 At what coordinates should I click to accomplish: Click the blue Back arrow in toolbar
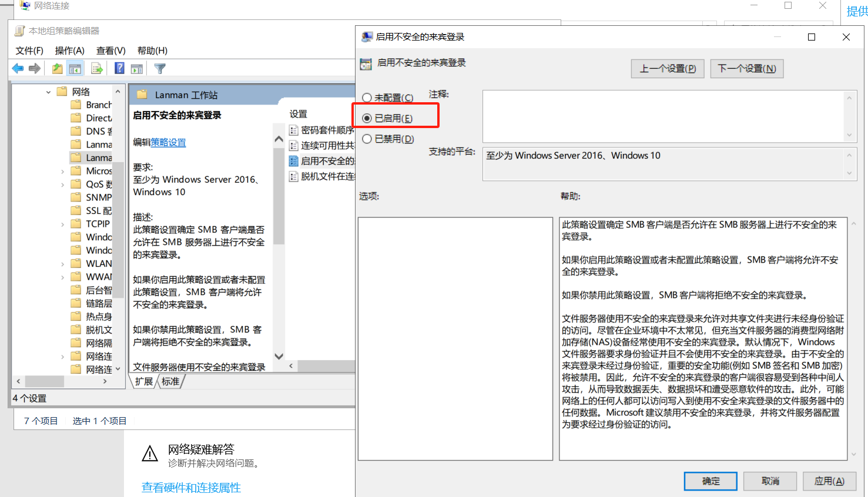point(18,69)
